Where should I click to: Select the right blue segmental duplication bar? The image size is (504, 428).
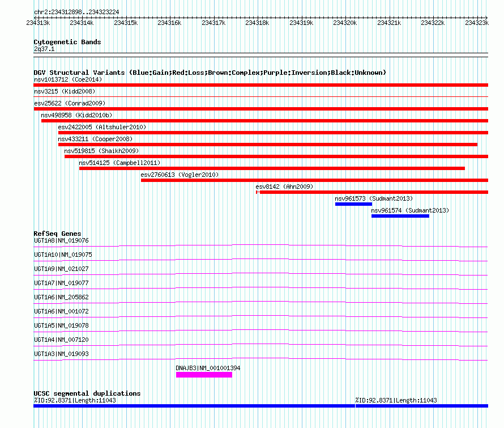(x=422, y=406)
